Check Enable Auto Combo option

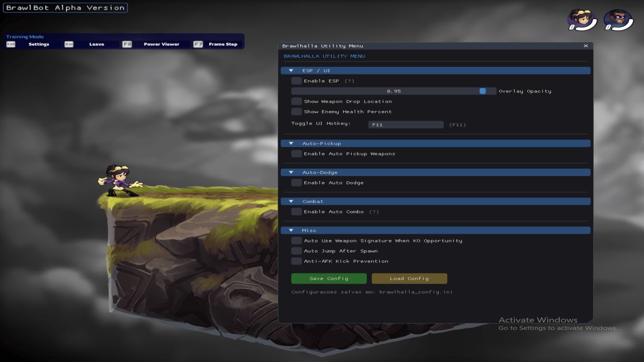pyautogui.click(x=296, y=212)
